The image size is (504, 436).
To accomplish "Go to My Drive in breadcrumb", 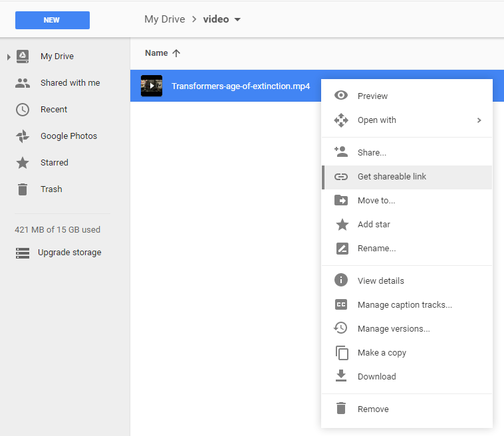I will coord(165,19).
